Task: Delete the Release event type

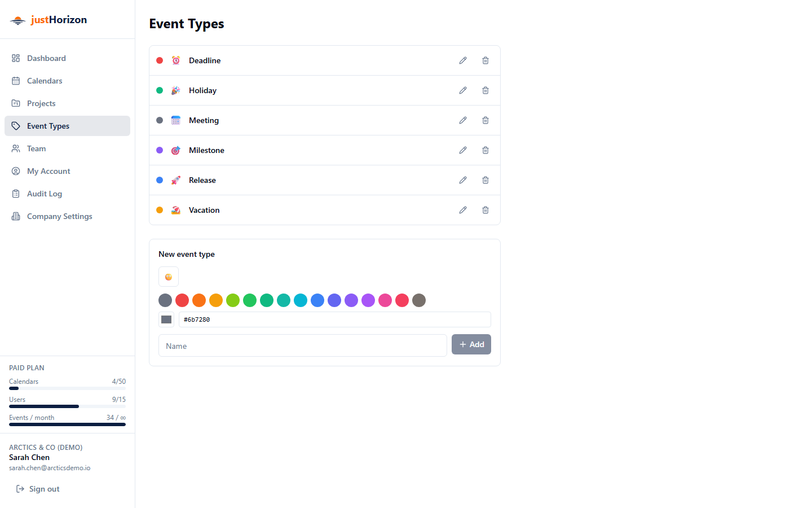Action: coord(486,180)
